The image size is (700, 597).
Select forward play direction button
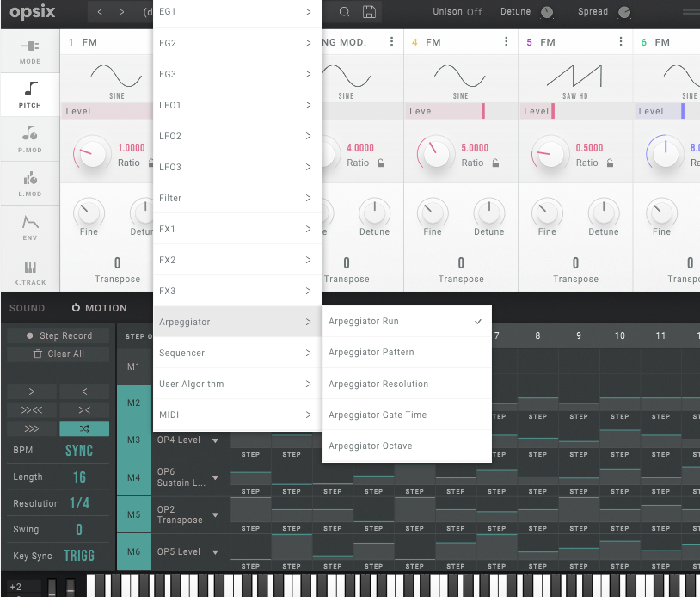tap(31, 391)
